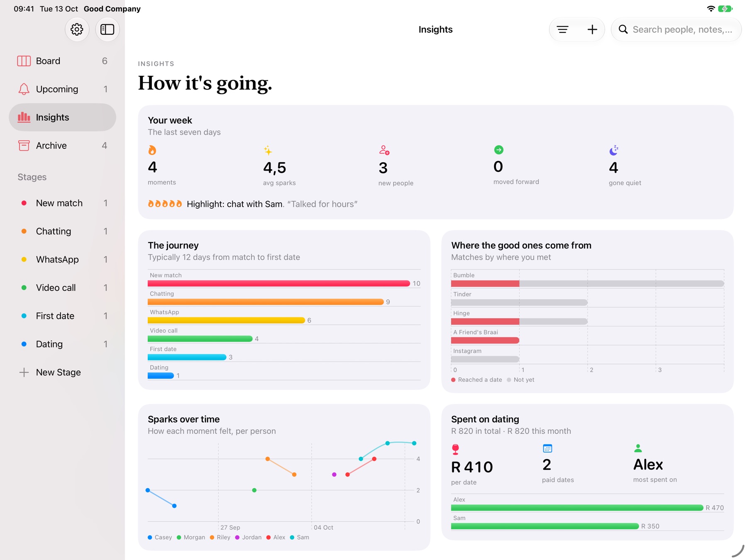
Task: Focus the search people, notes field
Action: click(676, 29)
